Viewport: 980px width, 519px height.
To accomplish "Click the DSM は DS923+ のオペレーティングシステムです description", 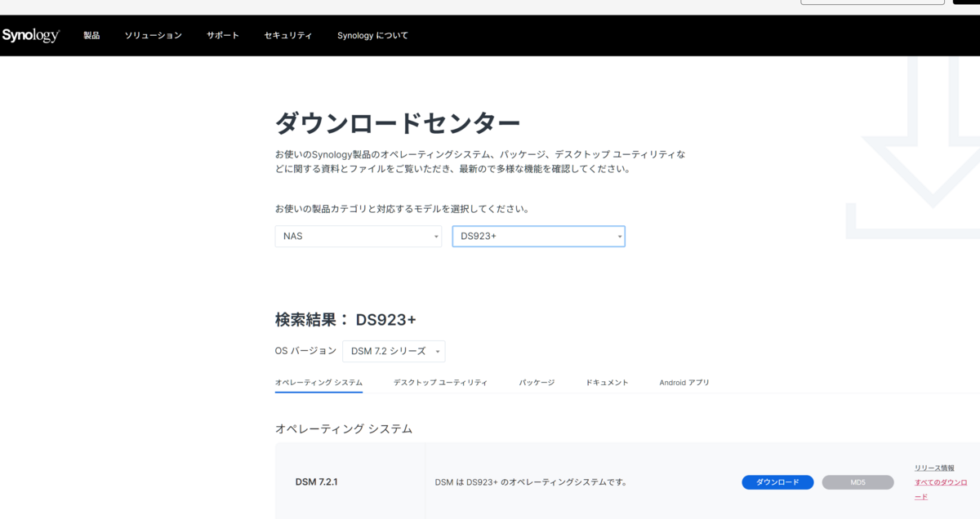I will [x=531, y=482].
